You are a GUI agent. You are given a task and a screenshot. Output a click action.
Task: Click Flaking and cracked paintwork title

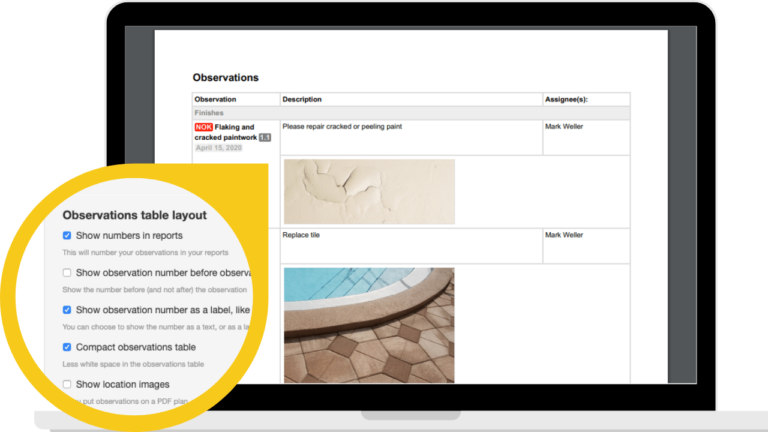tap(225, 132)
